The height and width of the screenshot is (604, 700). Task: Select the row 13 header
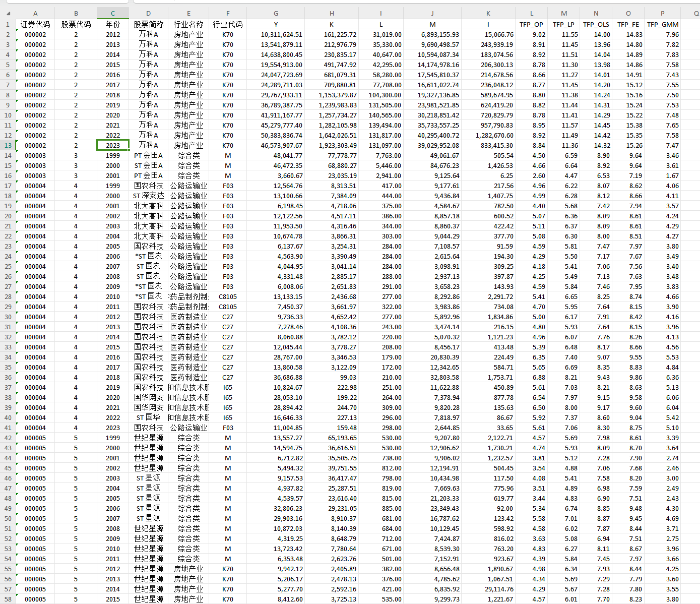pos(8,145)
